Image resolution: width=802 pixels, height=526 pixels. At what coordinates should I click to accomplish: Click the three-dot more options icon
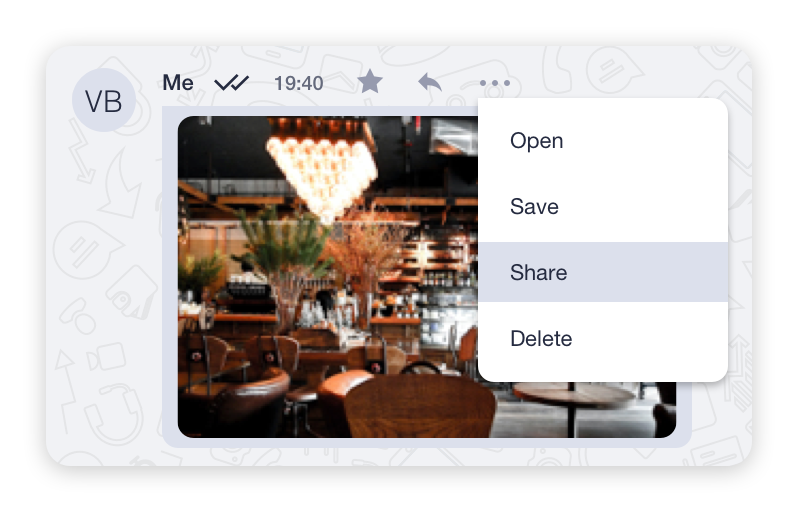[495, 83]
